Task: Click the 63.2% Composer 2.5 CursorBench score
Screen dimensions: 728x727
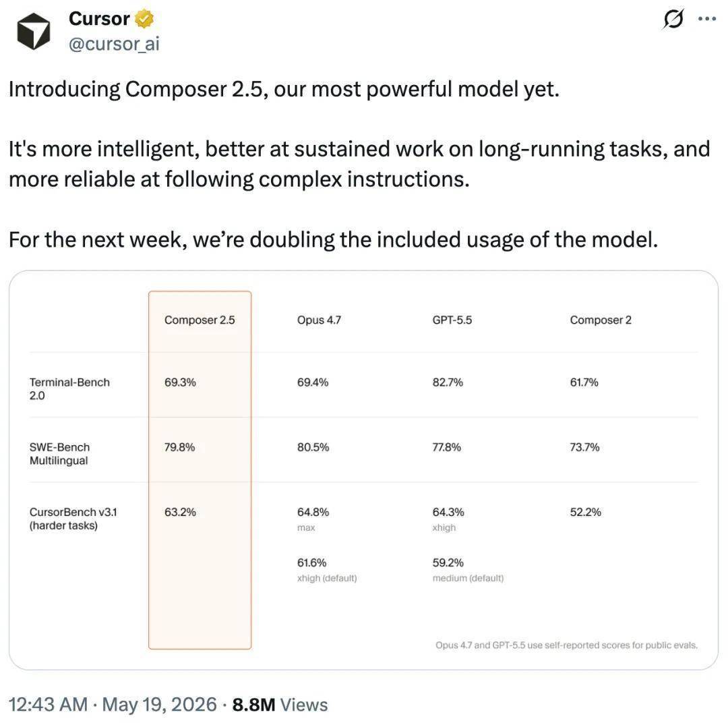Action: [x=180, y=512]
